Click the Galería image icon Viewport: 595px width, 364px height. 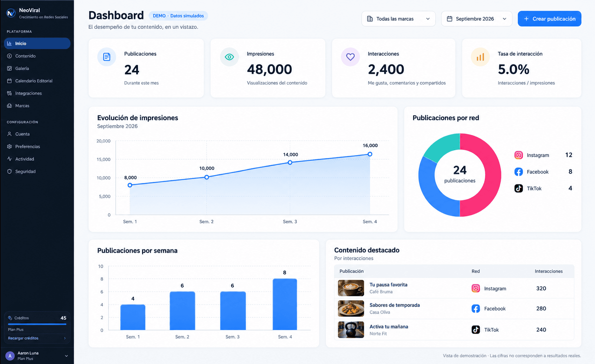pos(9,68)
